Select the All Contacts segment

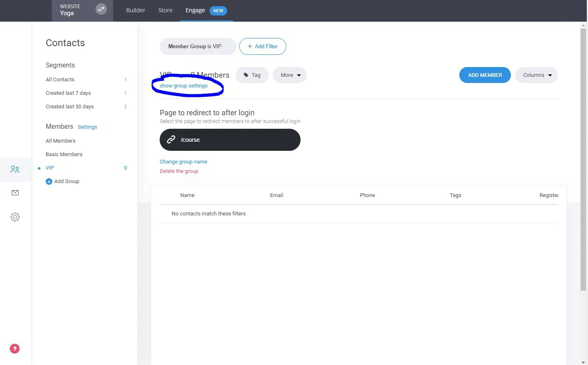tap(60, 79)
